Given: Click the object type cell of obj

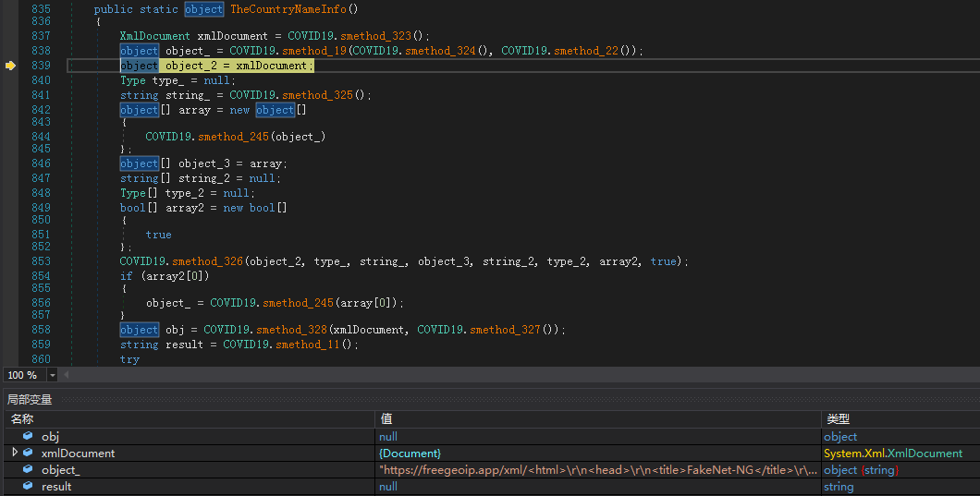Looking at the screenshot, I should (x=840, y=437).
